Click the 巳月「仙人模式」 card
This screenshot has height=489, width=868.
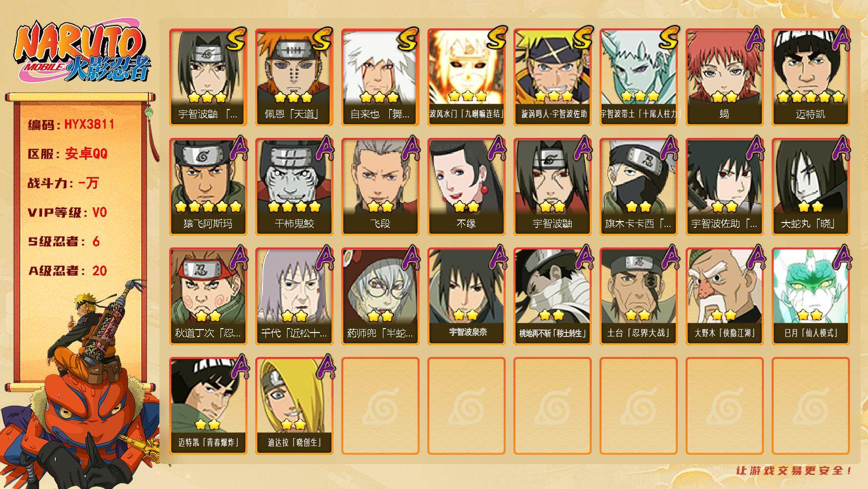810,296
